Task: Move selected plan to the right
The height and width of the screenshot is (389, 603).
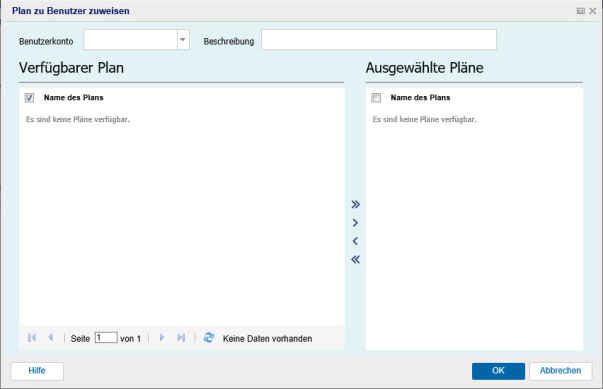Action: (x=355, y=223)
